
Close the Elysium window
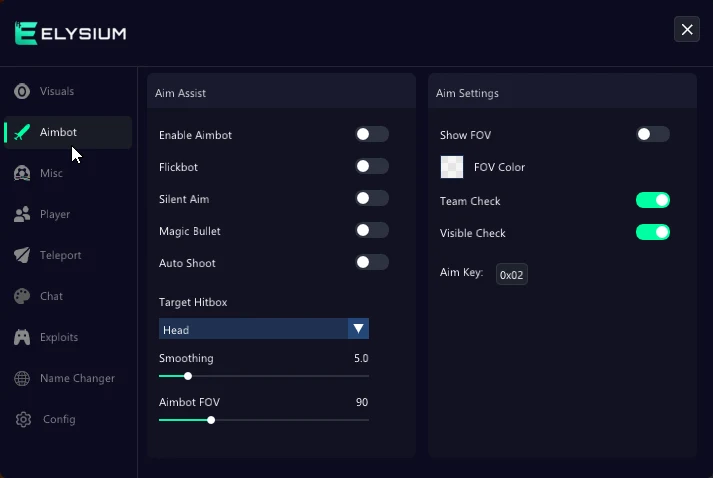pyautogui.click(x=687, y=29)
